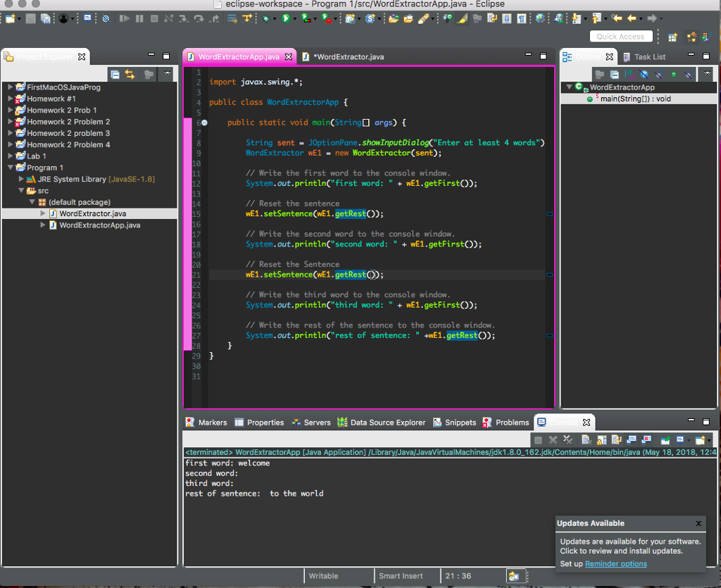The image size is (721, 588).
Task: Toggle Scroll Lock in Console toolbar
Action: point(601,440)
